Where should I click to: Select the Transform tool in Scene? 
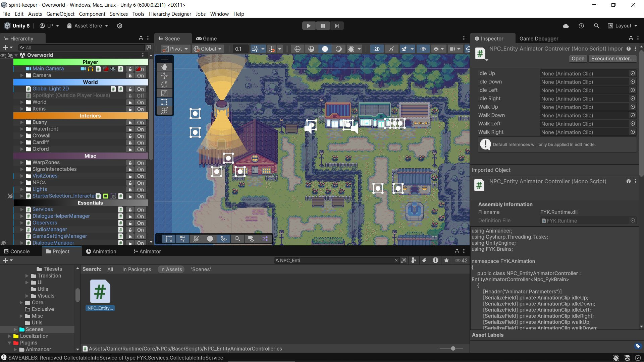coord(164,110)
